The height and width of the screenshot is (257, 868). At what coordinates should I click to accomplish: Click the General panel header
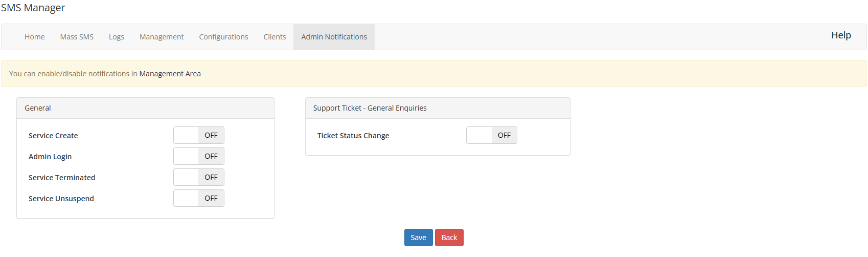pyautogui.click(x=145, y=108)
